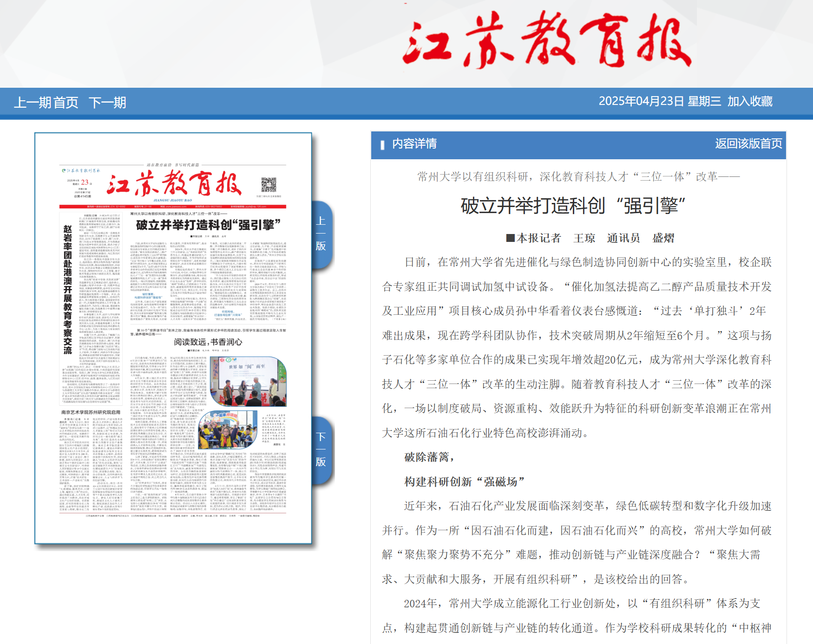The height and width of the screenshot is (644, 813).
Task: Open 南京艺术学院苏州研究院启用 article in preview
Action: coord(91,412)
